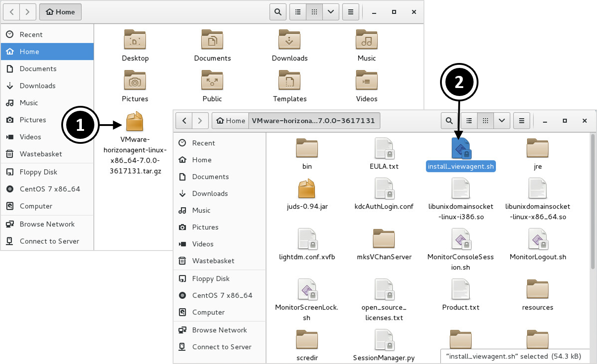Select install_viewagent.sh script file
This screenshot has height=364, width=597.
click(461, 148)
